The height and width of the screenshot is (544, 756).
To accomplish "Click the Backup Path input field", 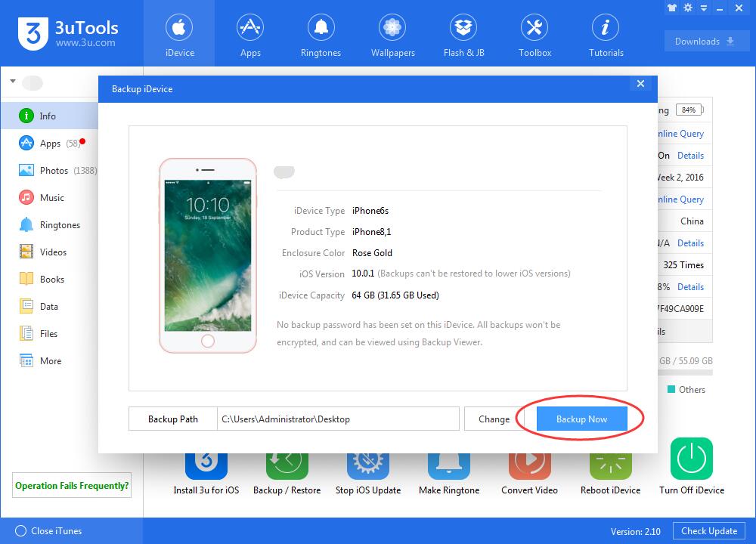I will click(x=339, y=419).
